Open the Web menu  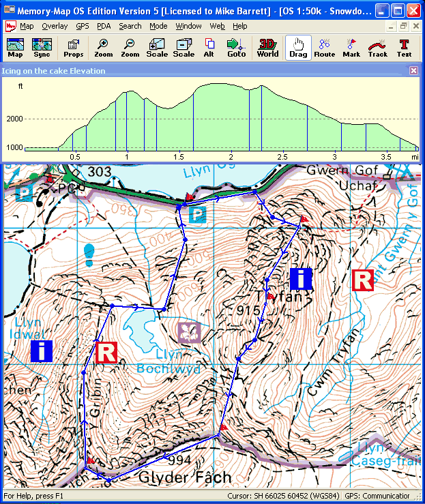tap(218, 26)
